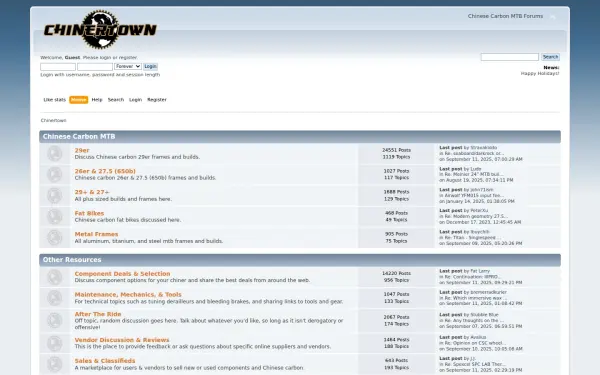Click the '24551 Posts' count text
This screenshot has height=375, width=600.
[x=396, y=150]
